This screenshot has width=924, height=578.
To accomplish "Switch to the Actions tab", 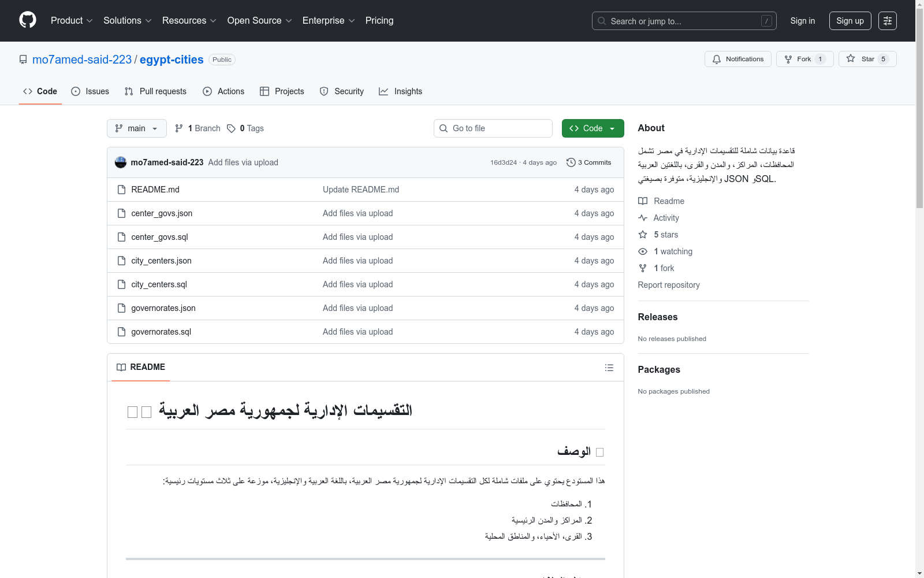I will tap(223, 91).
